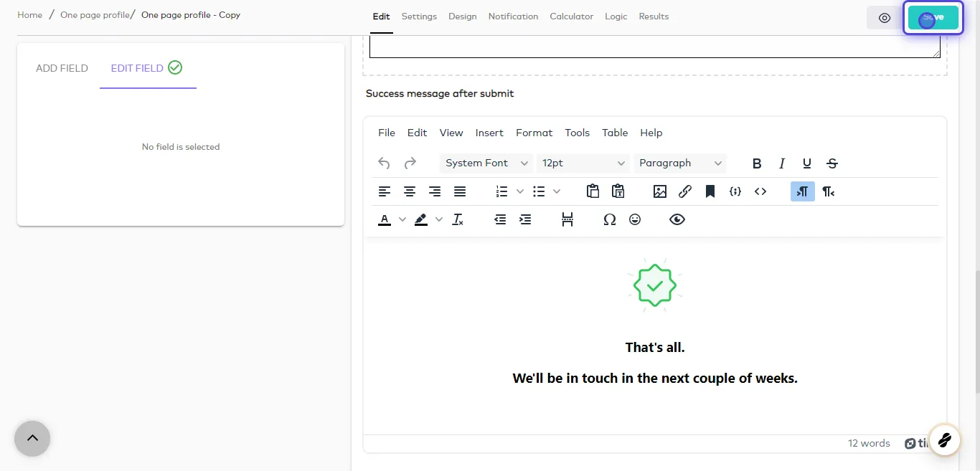
Task: Insert a page break icon
Action: [x=567, y=219]
